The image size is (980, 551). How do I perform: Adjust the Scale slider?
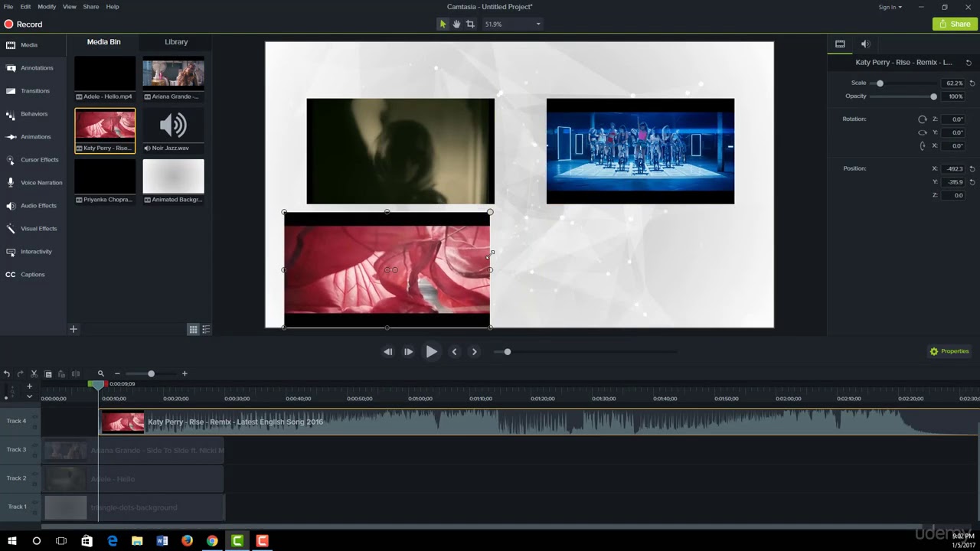coord(880,83)
